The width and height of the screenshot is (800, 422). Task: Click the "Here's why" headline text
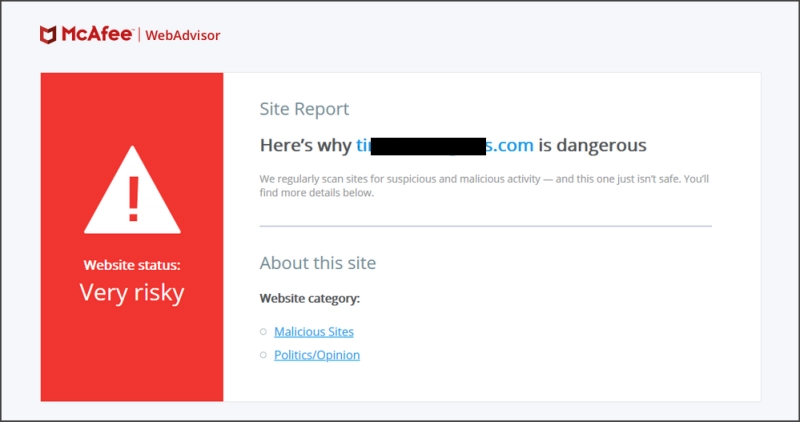306,145
